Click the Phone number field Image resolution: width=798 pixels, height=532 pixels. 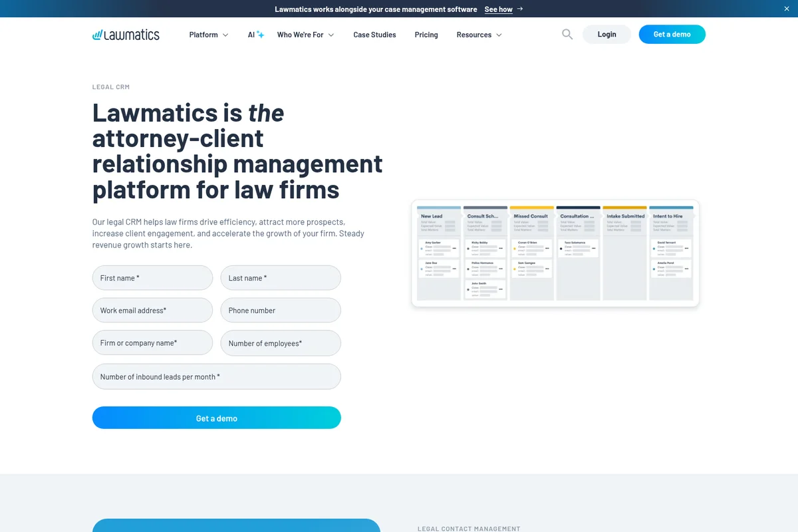coord(280,310)
